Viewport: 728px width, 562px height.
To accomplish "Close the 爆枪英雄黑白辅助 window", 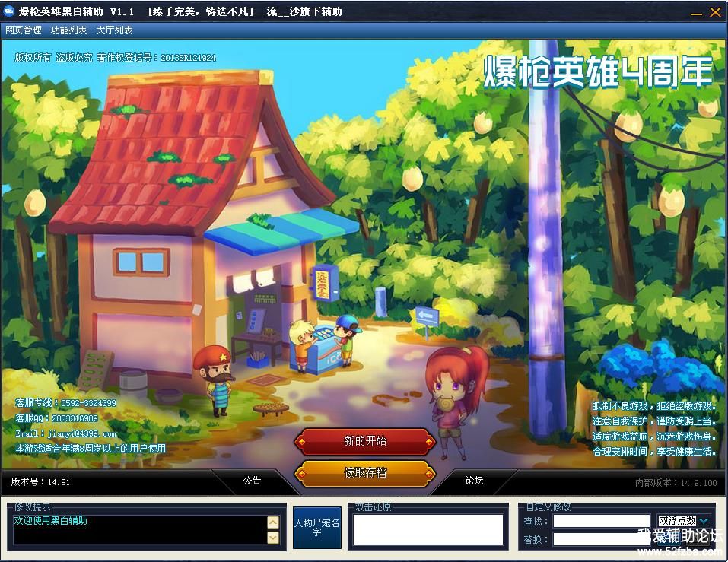I will 716,12.
